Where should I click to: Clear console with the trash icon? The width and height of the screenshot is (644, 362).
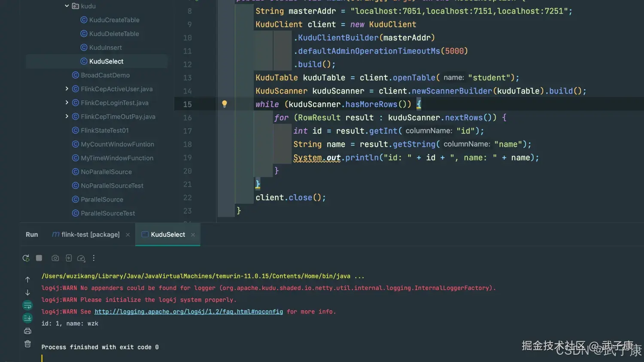point(27,344)
